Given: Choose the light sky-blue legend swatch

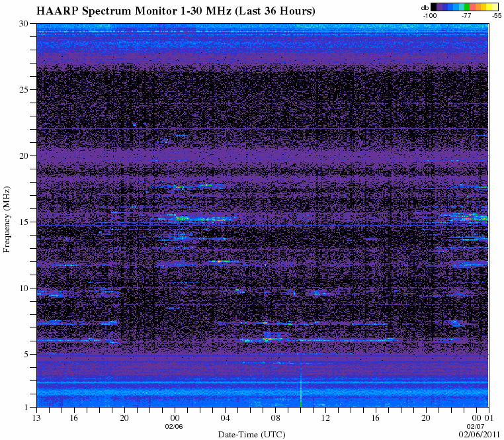Looking at the screenshot, I should pos(456,7).
